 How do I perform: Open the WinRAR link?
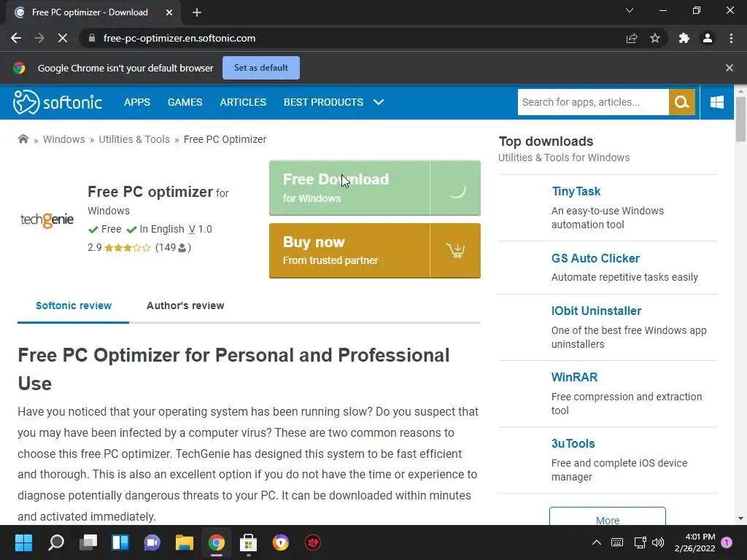coord(575,377)
